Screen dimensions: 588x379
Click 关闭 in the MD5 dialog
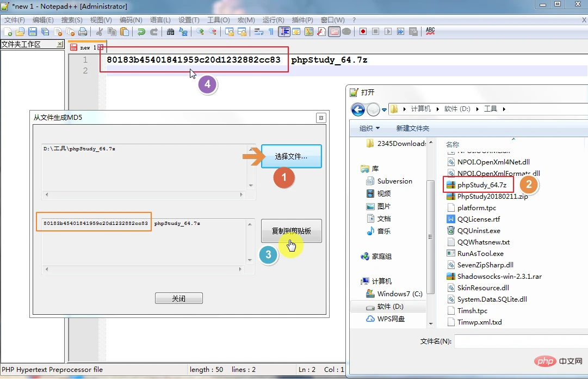(x=179, y=298)
